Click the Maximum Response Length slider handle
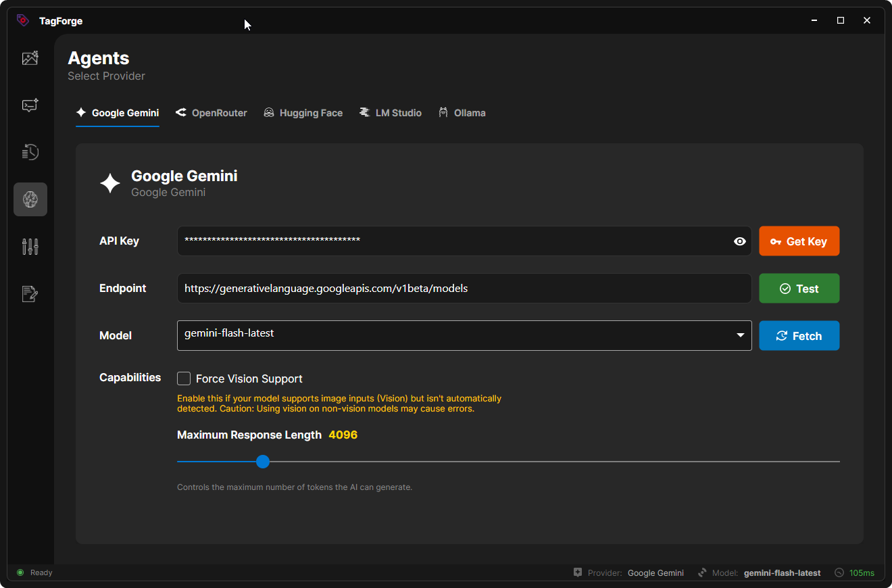Screen dimensions: 892x588 click(x=263, y=462)
